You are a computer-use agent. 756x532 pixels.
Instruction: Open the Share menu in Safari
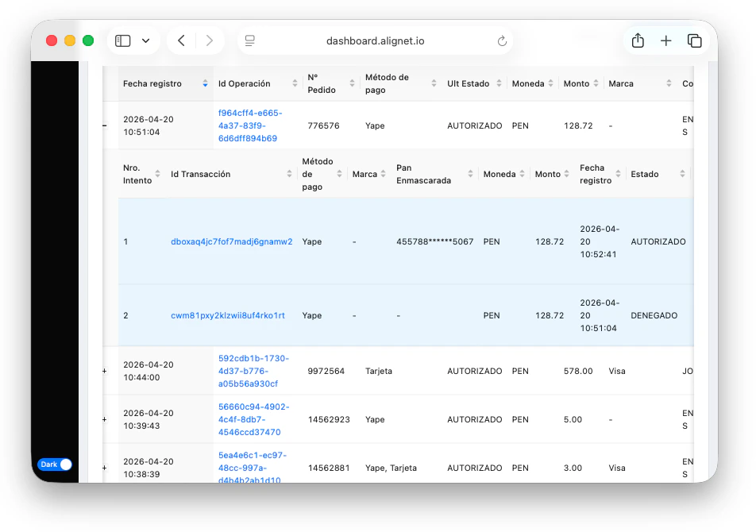tap(638, 40)
